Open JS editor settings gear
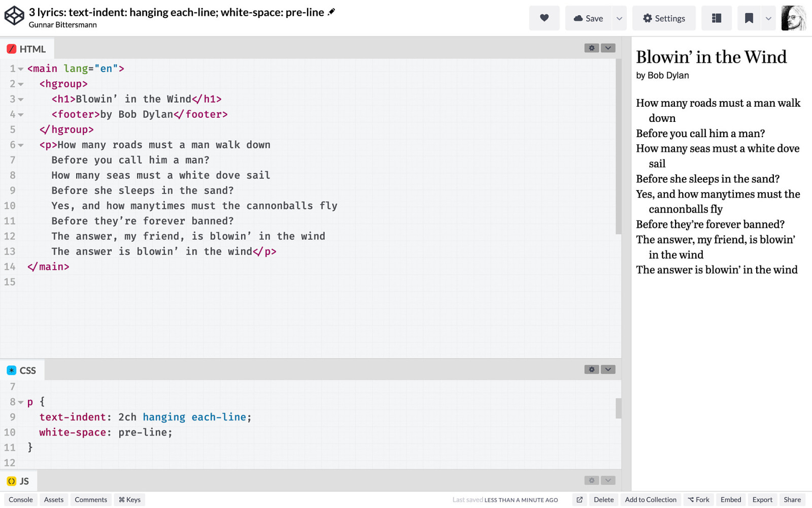812x508 pixels. tap(591, 480)
